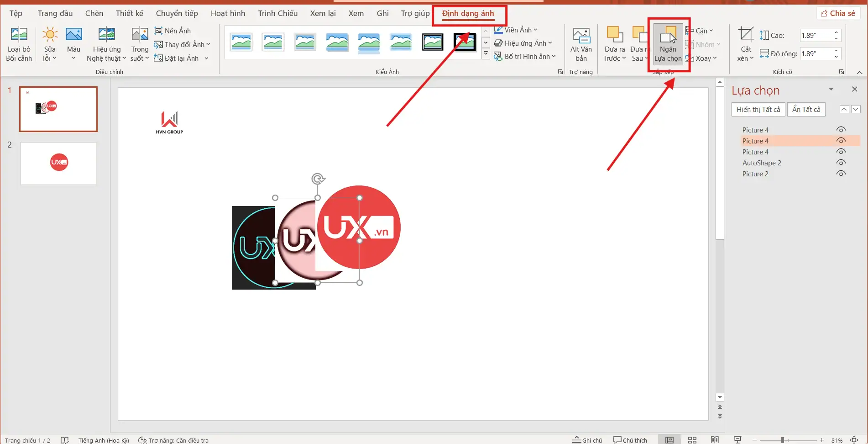Hide the topmost Picture 4 layer
Screen dimensions: 868x444
point(841,129)
